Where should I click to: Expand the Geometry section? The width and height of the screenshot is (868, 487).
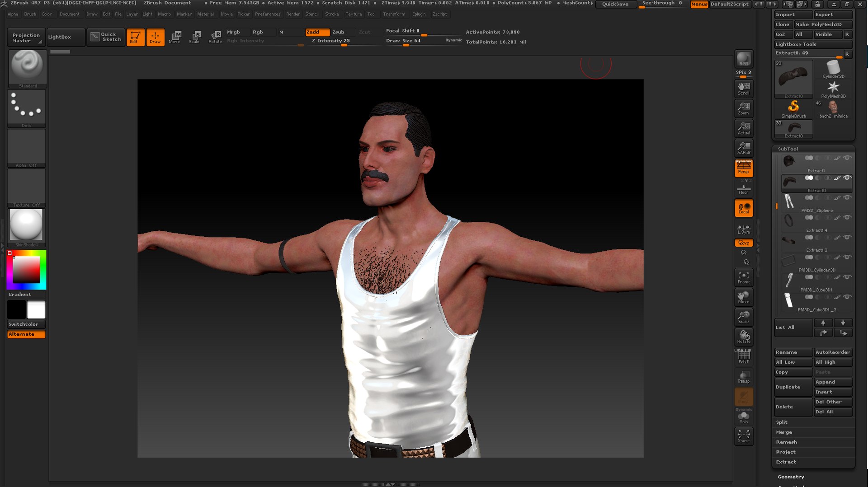click(791, 477)
